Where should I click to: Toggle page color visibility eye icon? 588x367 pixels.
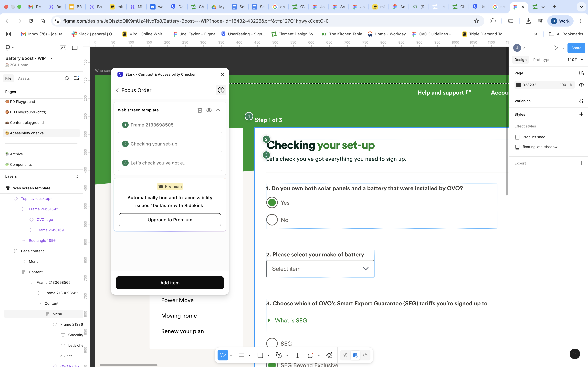tap(581, 85)
